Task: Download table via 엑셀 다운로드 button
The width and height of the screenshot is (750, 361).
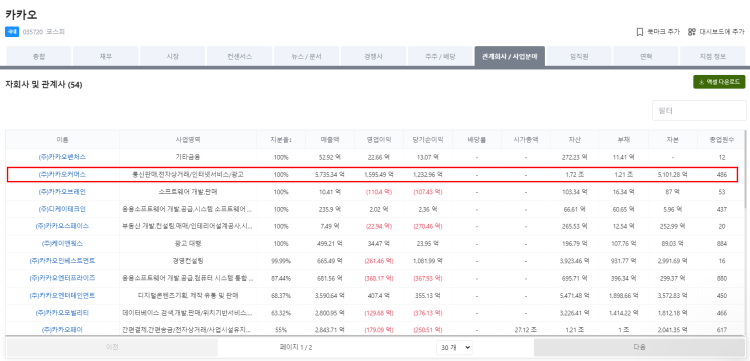Action: [719, 82]
